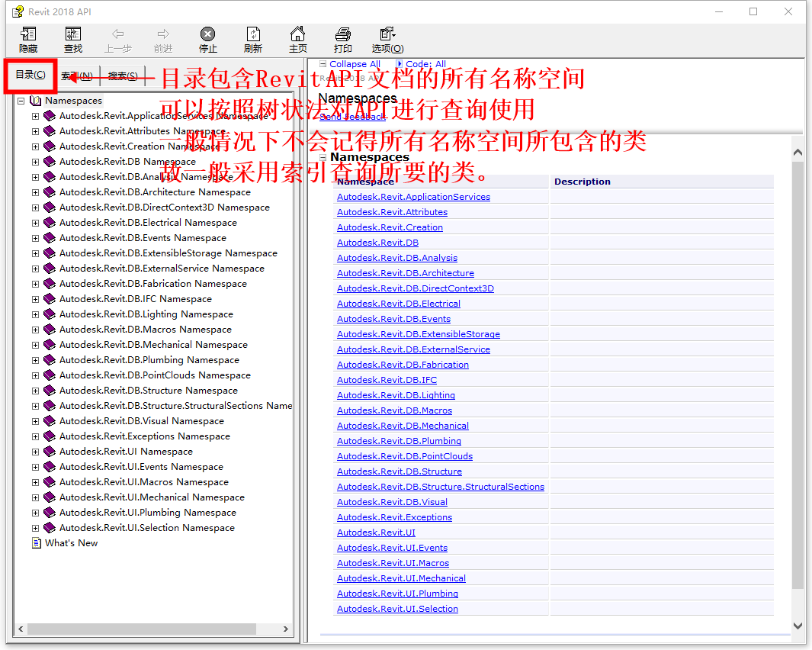Expand Autodesk.Revit.UI.Plumbing Namespace node

tap(35, 513)
